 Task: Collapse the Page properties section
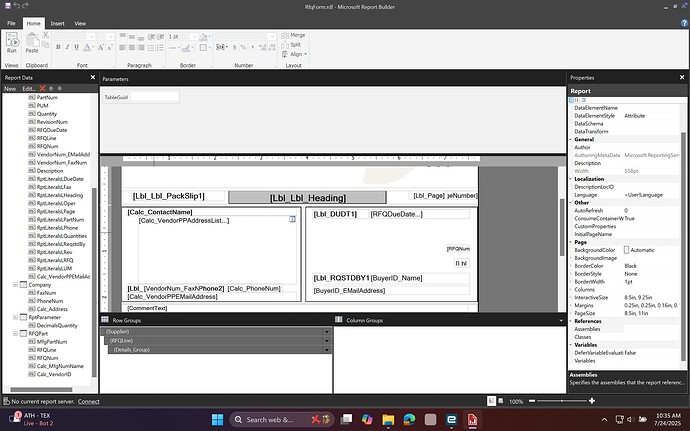[x=571, y=242]
